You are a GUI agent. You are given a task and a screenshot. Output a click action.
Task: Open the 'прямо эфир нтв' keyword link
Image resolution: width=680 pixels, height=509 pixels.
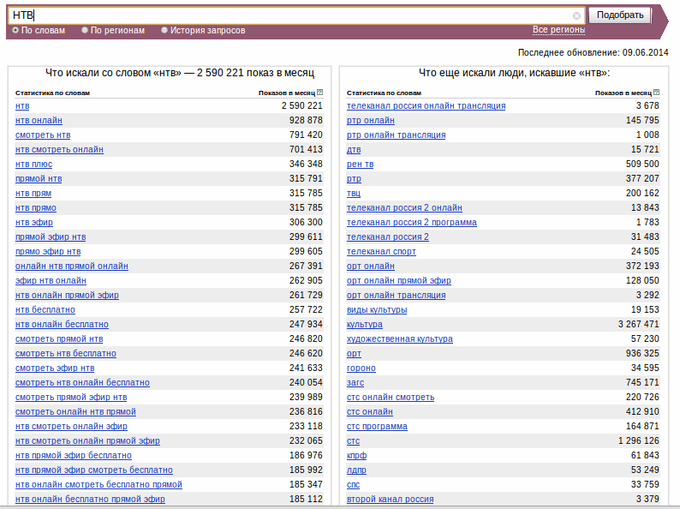(x=48, y=251)
